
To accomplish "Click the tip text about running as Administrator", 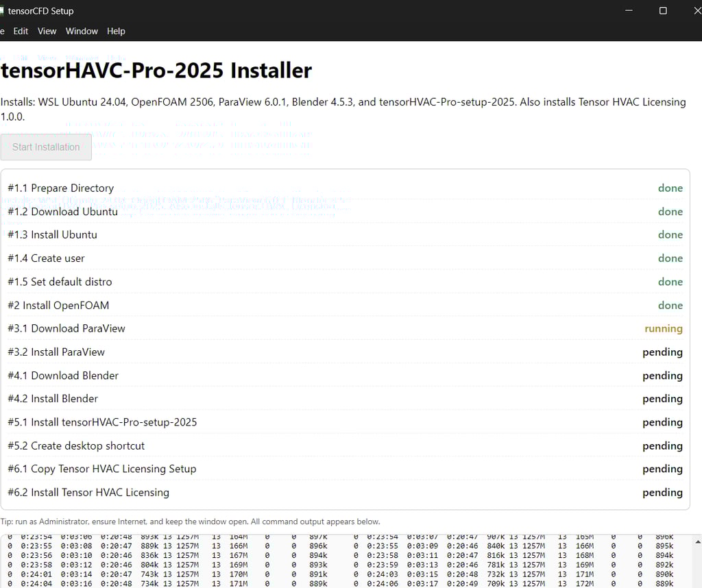I will (191, 522).
